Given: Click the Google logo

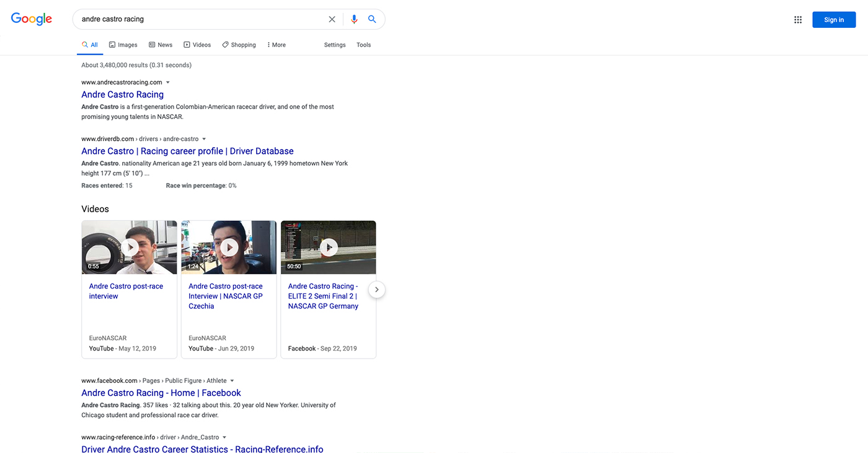Looking at the screenshot, I should pyautogui.click(x=32, y=19).
